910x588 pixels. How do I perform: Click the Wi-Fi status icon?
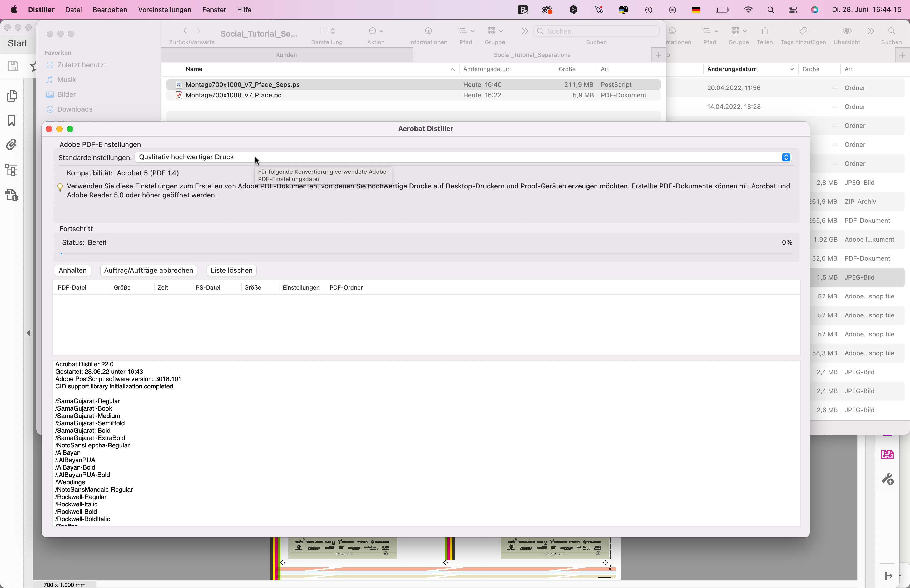coord(748,10)
